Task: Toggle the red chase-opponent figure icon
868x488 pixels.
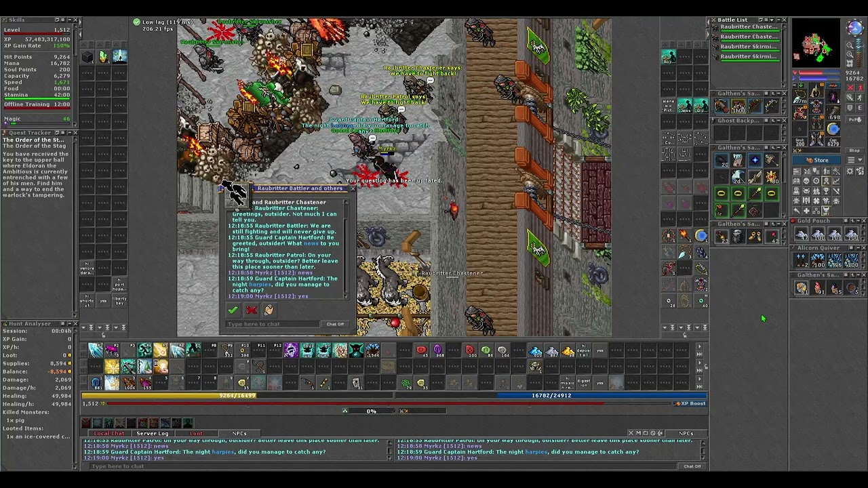Action: 859,87
